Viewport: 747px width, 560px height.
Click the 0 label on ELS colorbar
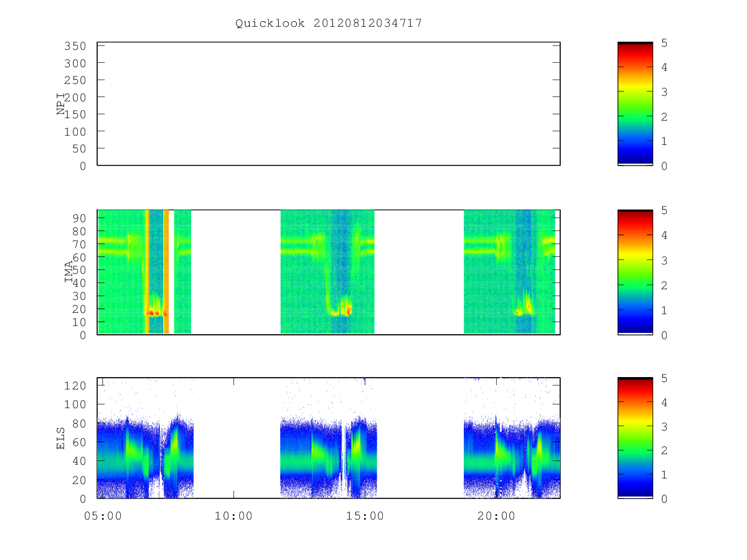click(x=664, y=499)
